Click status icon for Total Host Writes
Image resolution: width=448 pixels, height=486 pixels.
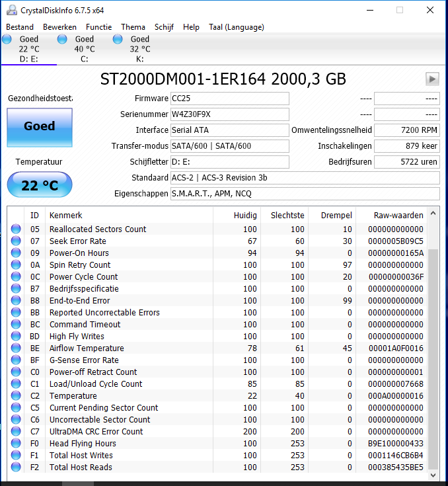[x=16, y=455]
